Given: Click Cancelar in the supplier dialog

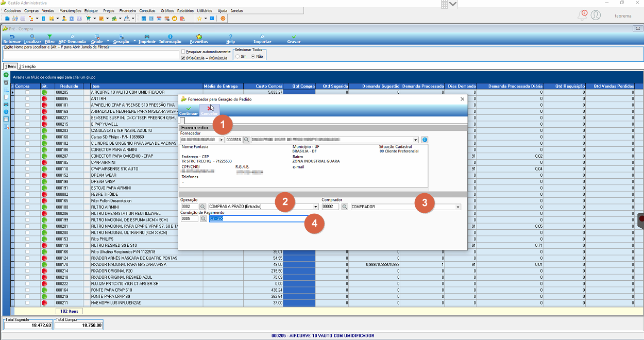Looking at the screenshot, I should 209,110.
